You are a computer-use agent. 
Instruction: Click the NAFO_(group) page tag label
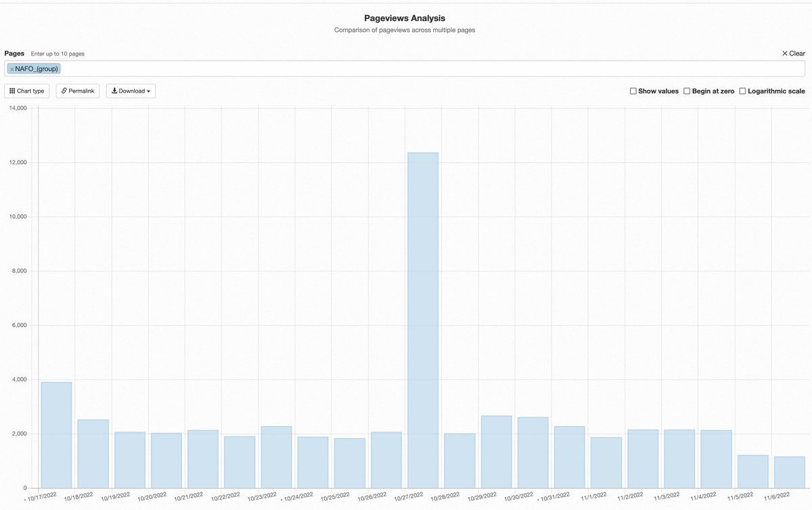pos(37,68)
